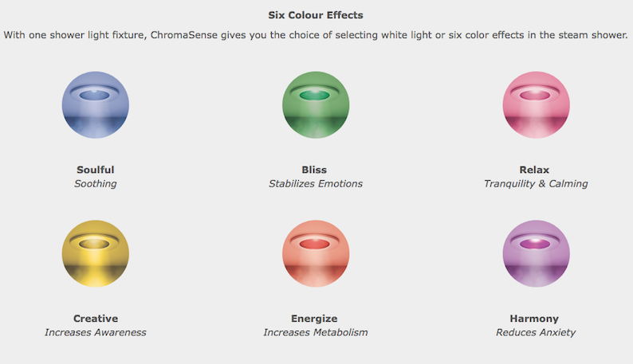Click the Relax heading label
The width and height of the screenshot is (633, 364).
(x=534, y=170)
